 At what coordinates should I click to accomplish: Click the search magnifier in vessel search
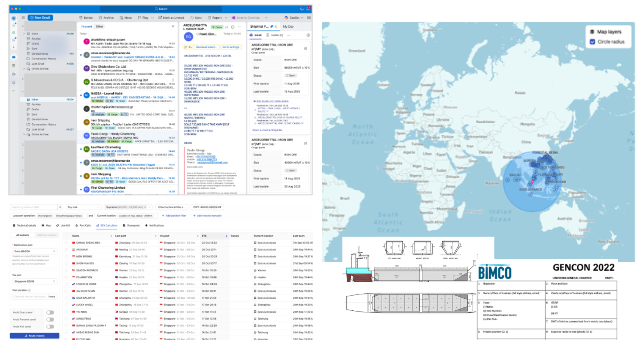[x=60, y=207]
